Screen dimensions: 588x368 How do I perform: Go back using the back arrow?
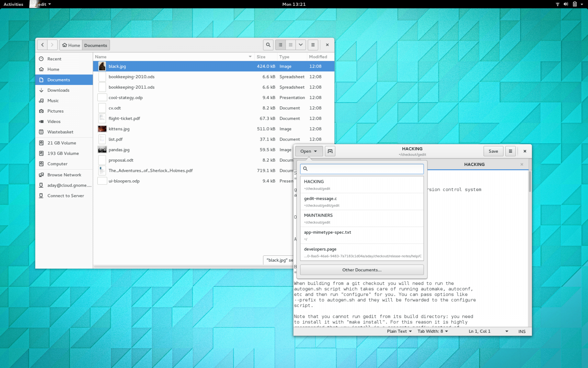pyautogui.click(x=43, y=45)
